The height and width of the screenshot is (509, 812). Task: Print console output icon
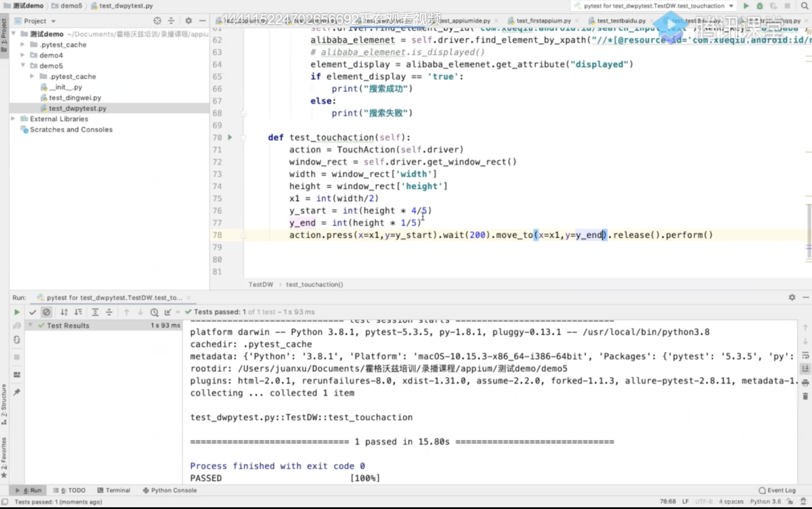pyautogui.click(x=806, y=383)
